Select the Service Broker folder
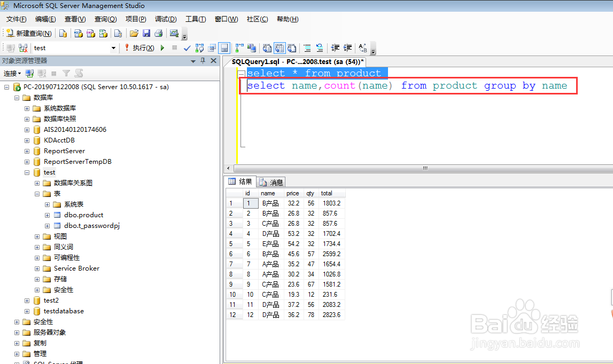The height and width of the screenshot is (364, 613). (x=76, y=268)
